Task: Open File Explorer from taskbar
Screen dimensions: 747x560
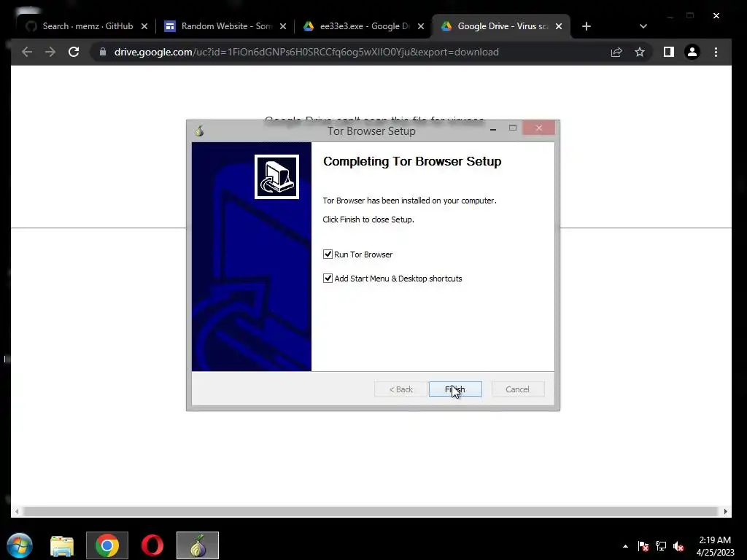Action: click(x=62, y=545)
